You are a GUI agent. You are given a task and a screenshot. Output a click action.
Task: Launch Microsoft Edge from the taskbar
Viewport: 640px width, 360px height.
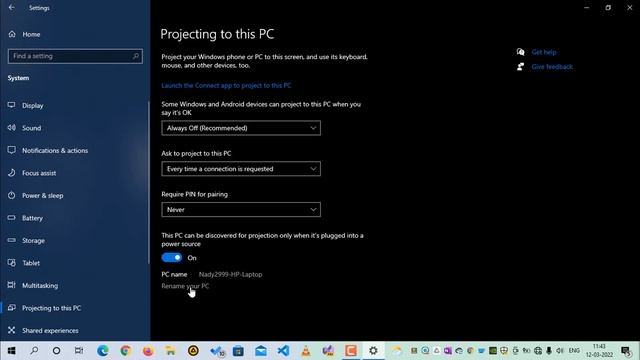pos(103,351)
